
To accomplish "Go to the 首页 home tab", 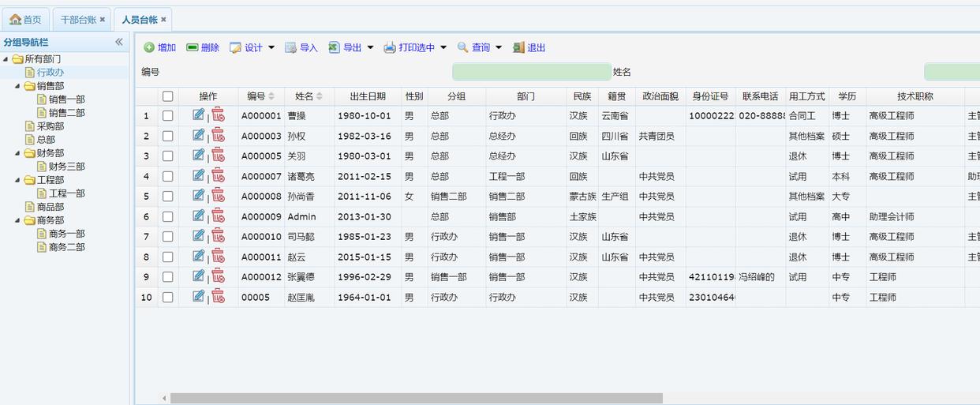I will (x=25, y=20).
